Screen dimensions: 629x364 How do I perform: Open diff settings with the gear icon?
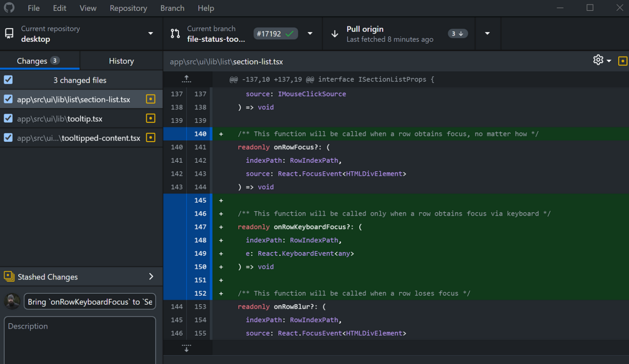pyautogui.click(x=597, y=60)
